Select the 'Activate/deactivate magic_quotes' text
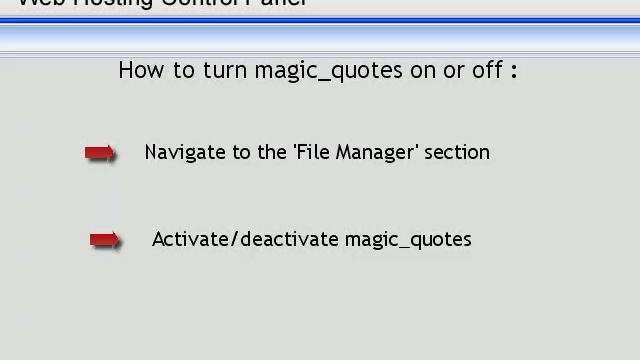640x360 pixels. 312,240
